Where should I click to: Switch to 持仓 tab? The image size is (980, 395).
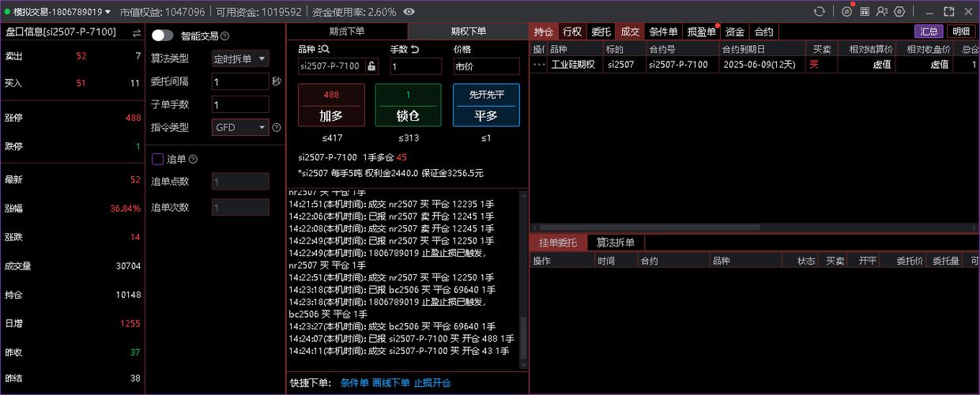pyautogui.click(x=543, y=32)
